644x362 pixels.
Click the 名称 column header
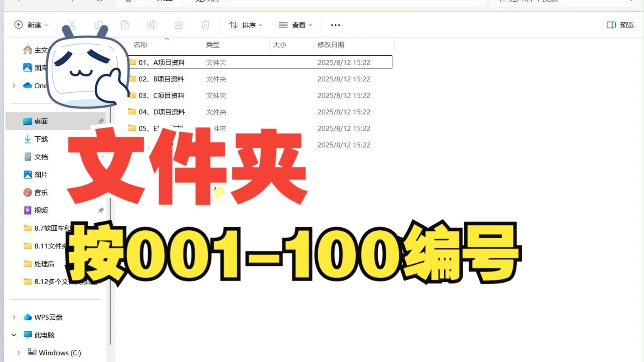pyautogui.click(x=140, y=44)
